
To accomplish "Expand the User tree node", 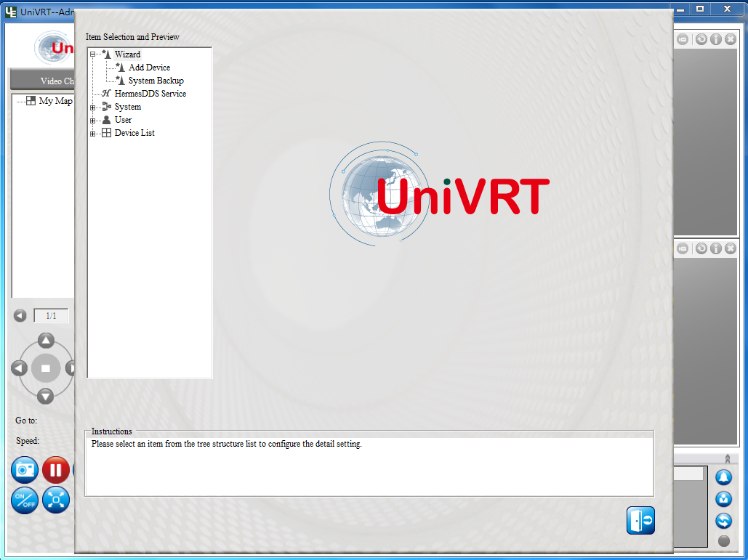I will tap(92, 121).
